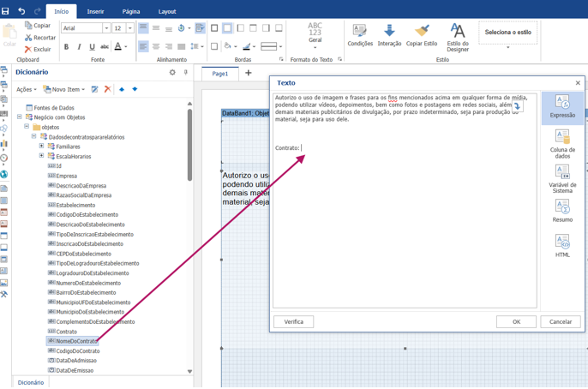
Task: Click the Save icon in title bar
Action: (5, 11)
